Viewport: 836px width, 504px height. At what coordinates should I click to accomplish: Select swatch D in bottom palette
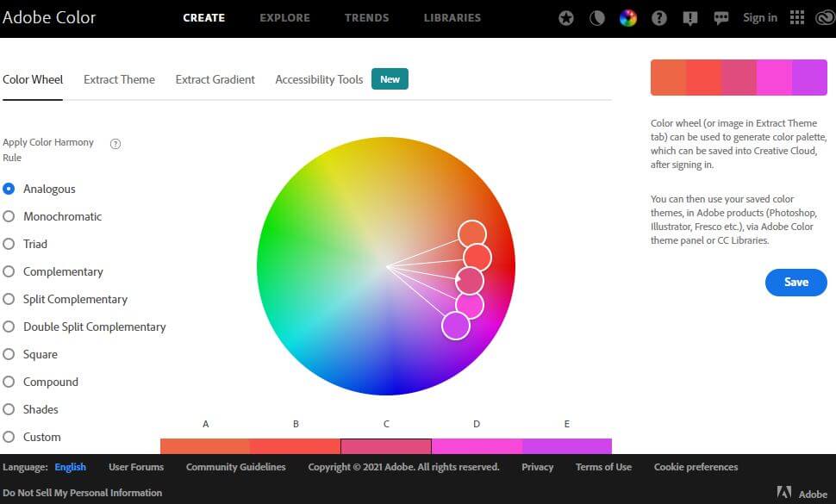pyautogui.click(x=477, y=446)
